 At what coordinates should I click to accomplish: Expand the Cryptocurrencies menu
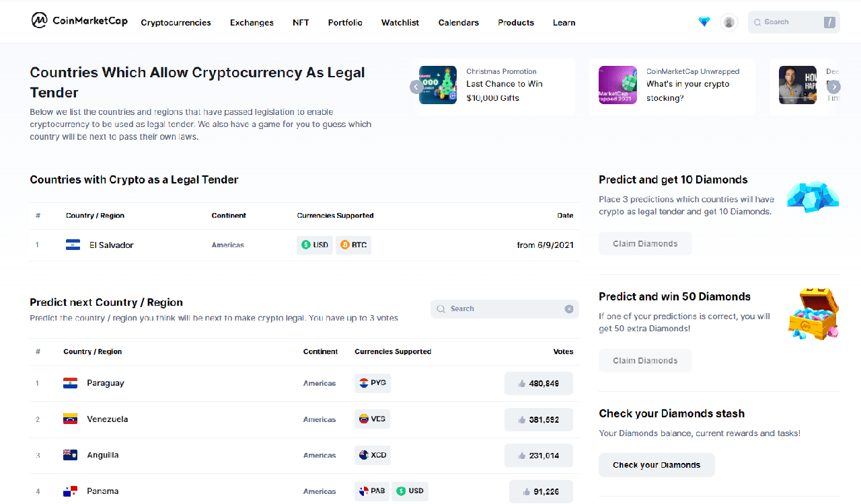point(176,23)
